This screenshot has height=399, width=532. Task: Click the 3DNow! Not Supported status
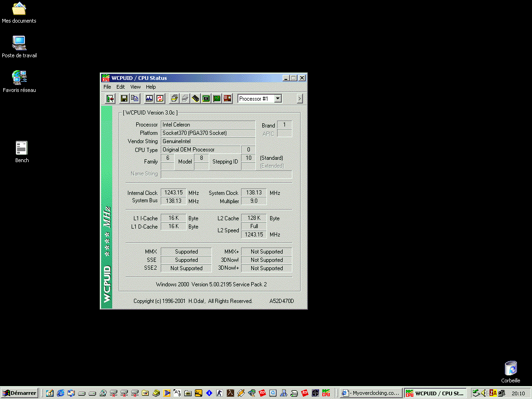coord(266,260)
